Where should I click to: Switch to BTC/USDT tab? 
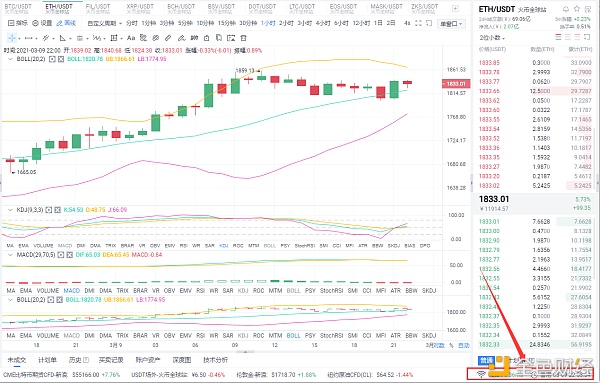[18, 8]
